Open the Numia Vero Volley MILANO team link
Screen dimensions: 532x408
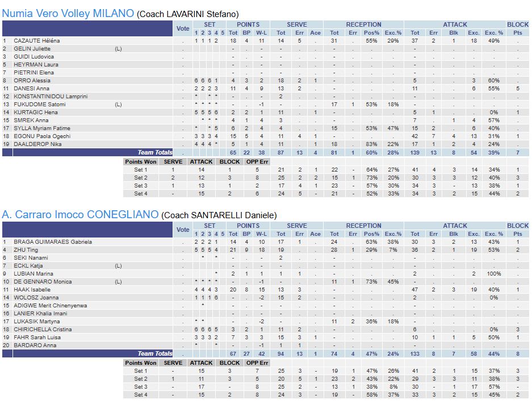pos(68,13)
